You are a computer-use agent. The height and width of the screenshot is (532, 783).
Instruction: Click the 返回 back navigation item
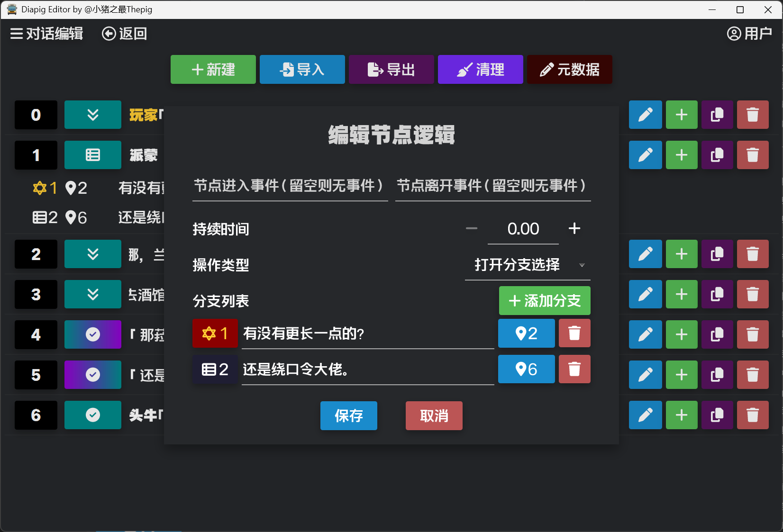point(125,34)
